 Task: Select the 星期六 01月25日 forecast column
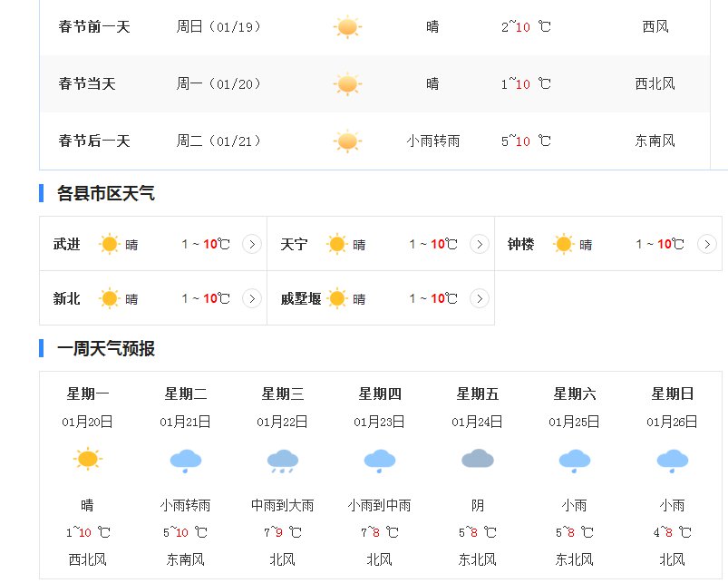574,476
